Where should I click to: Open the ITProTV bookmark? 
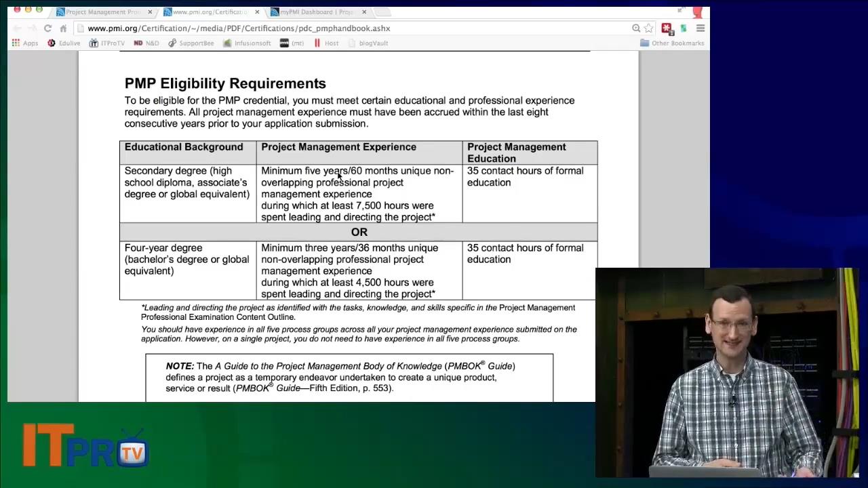coord(107,43)
